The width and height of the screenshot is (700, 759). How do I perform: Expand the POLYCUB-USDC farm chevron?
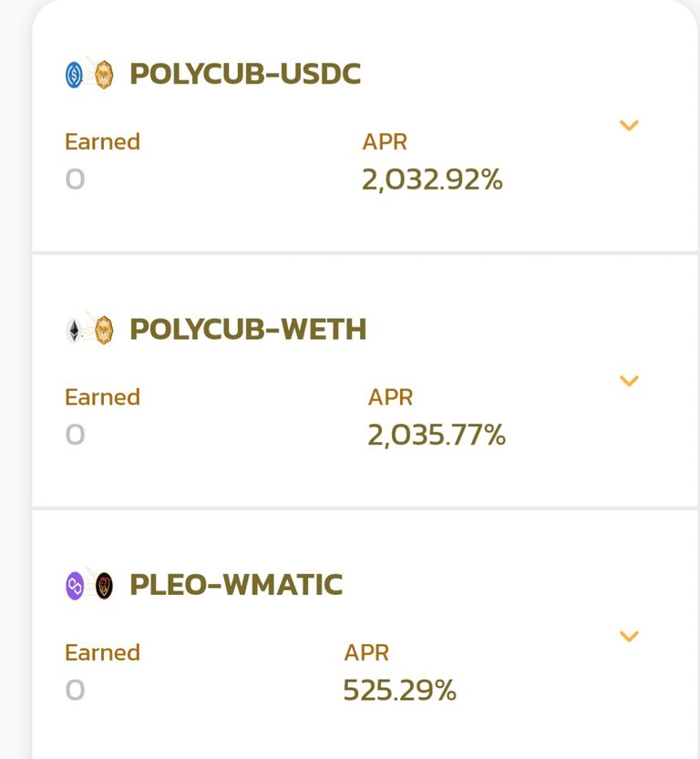[x=629, y=126]
